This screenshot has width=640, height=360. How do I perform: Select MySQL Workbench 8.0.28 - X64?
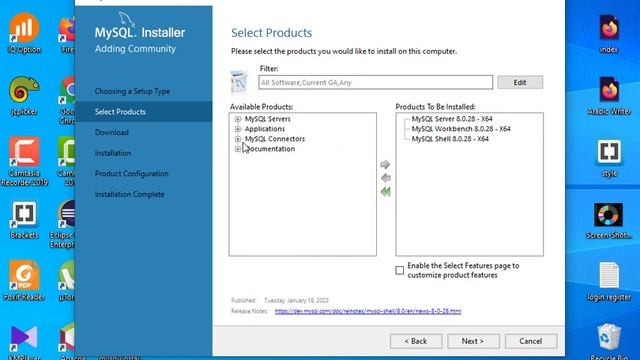coord(461,129)
